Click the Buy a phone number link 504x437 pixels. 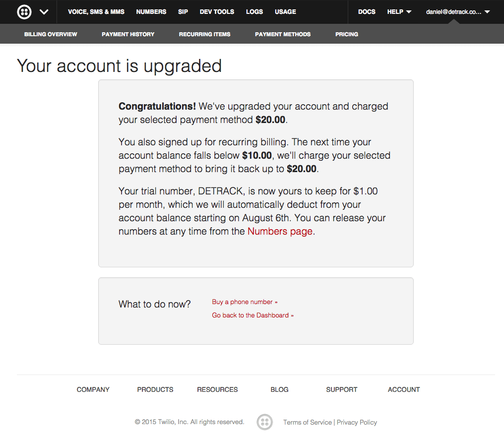coord(245,302)
